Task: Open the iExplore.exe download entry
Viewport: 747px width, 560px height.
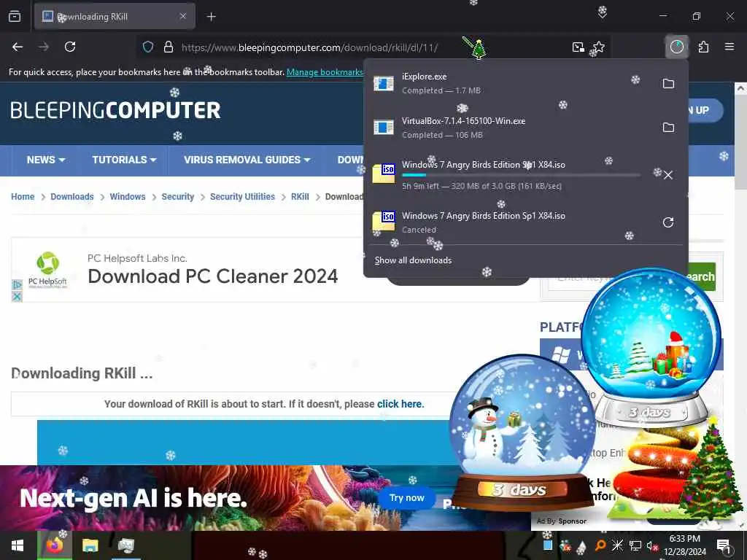Action: click(x=510, y=84)
